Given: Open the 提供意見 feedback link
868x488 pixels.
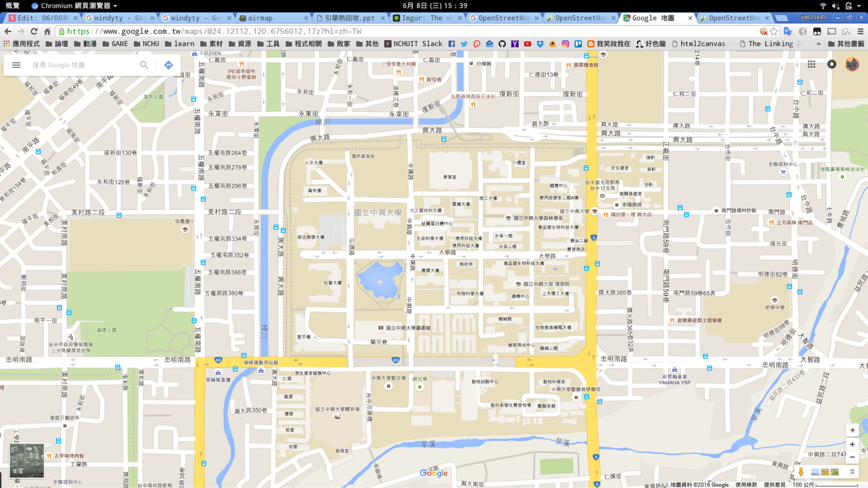Looking at the screenshot, I should tap(775, 485).
